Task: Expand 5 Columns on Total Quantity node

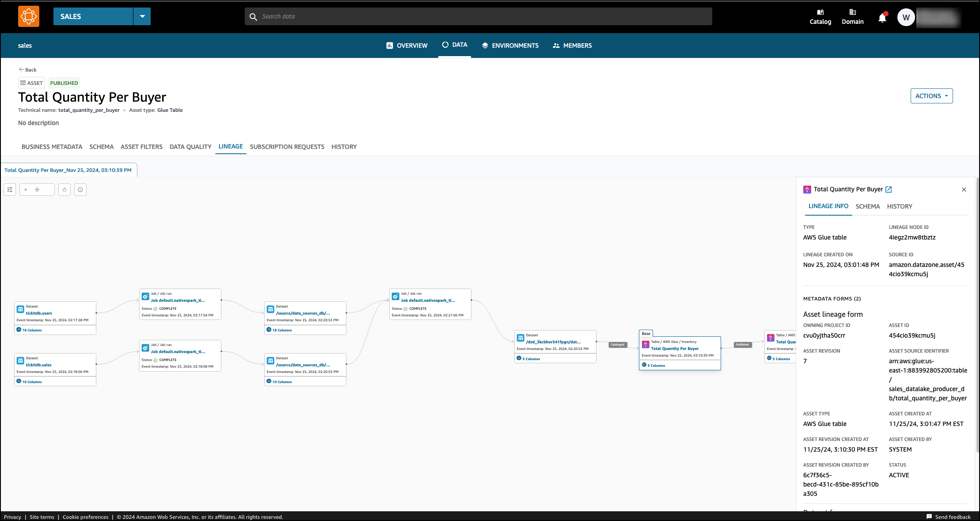Action: pyautogui.click(x=653, y=365)
